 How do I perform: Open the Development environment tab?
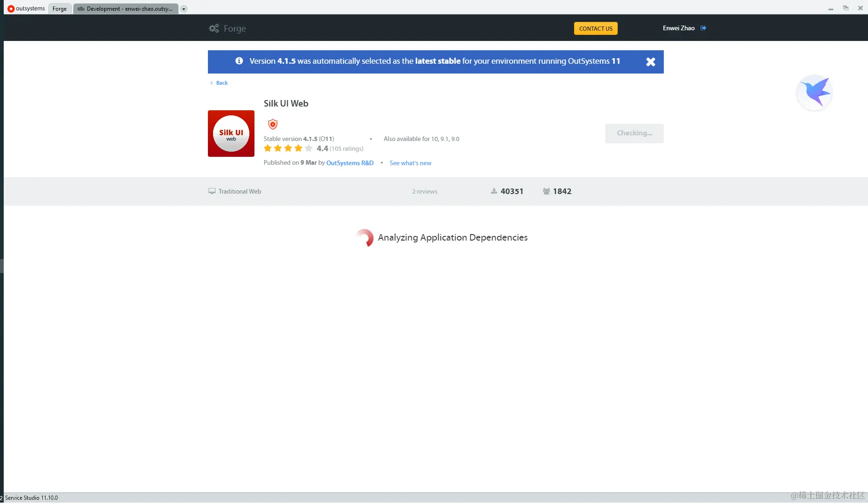click(126, 8)
